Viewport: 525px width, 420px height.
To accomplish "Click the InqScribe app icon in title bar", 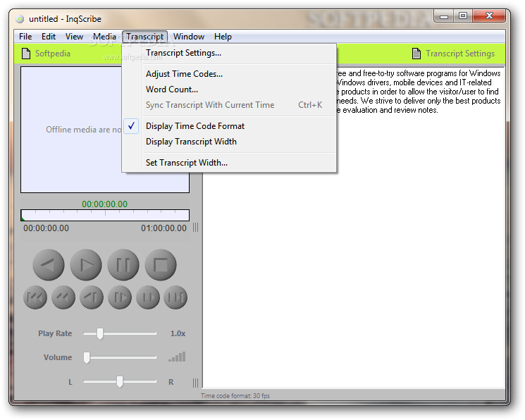I will pyautogui.click(x=20, y=19).
